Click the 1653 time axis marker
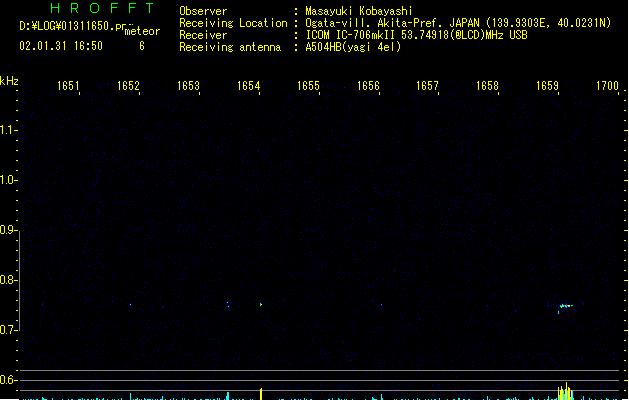Image resolution: width=629 pixels, height=400 pixels. coord(188,86)
